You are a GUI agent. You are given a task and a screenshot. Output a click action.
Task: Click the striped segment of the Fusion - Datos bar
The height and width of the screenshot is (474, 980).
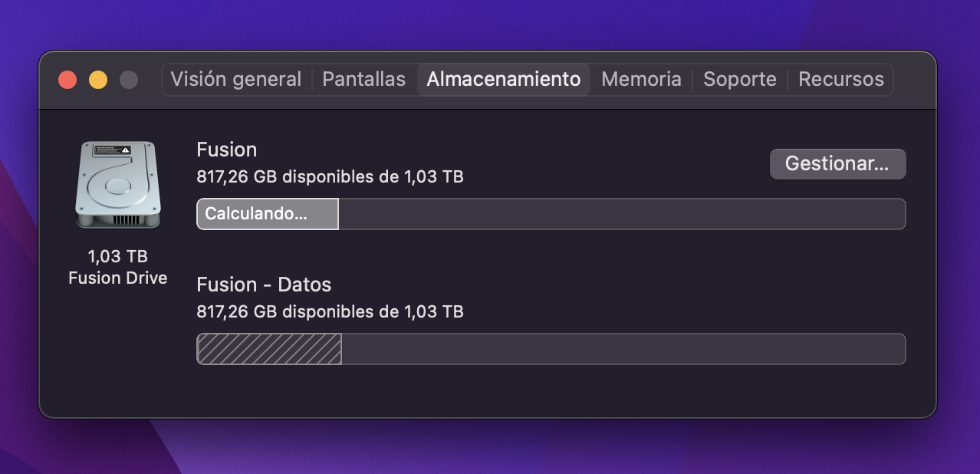coord(269,349)
